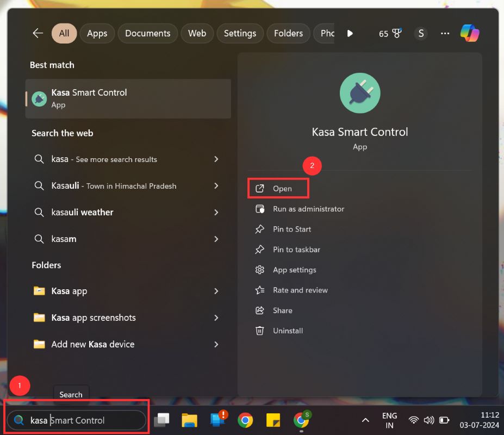This screenshot has height=435, width=504.
Task: Expand the kasa web search chevron
Action: (x=216, y=159)
